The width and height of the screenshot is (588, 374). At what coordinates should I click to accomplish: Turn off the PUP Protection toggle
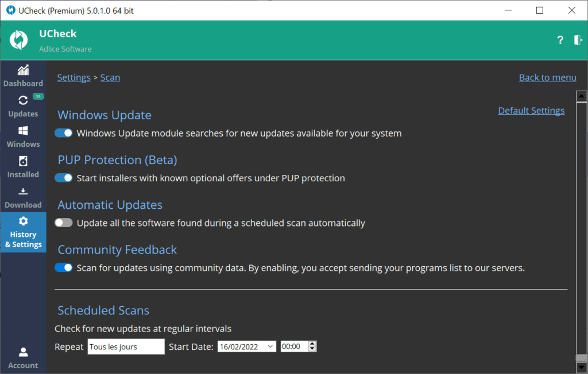64,178
